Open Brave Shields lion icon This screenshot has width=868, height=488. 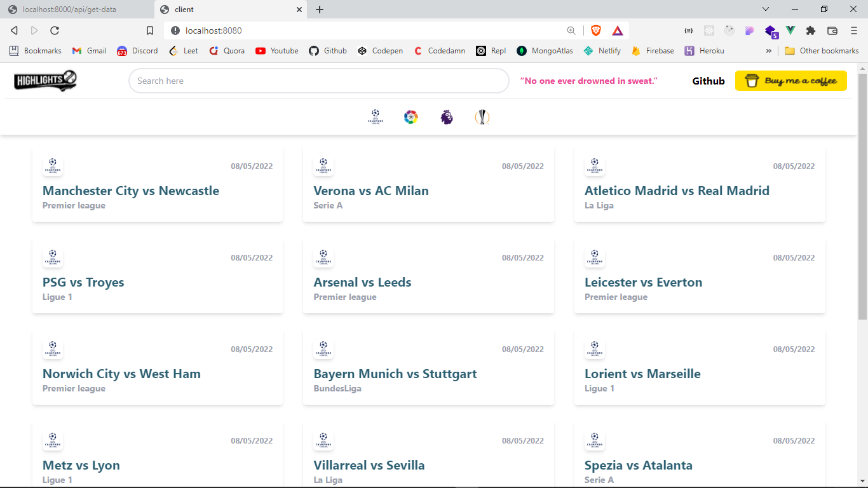coord(596,30)
